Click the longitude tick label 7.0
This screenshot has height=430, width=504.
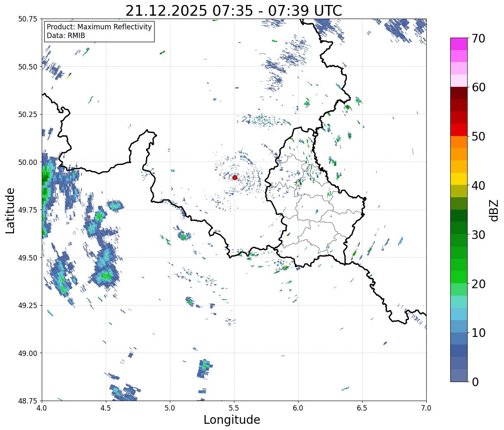(426, 408)
